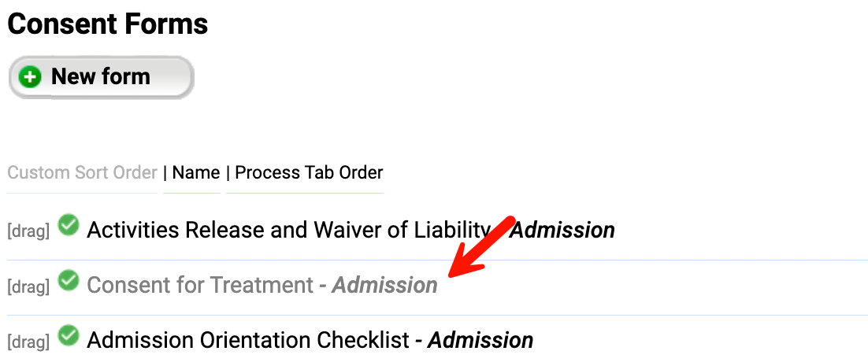Click Admission label on the Activities Release row

click(x=562, y=231)
